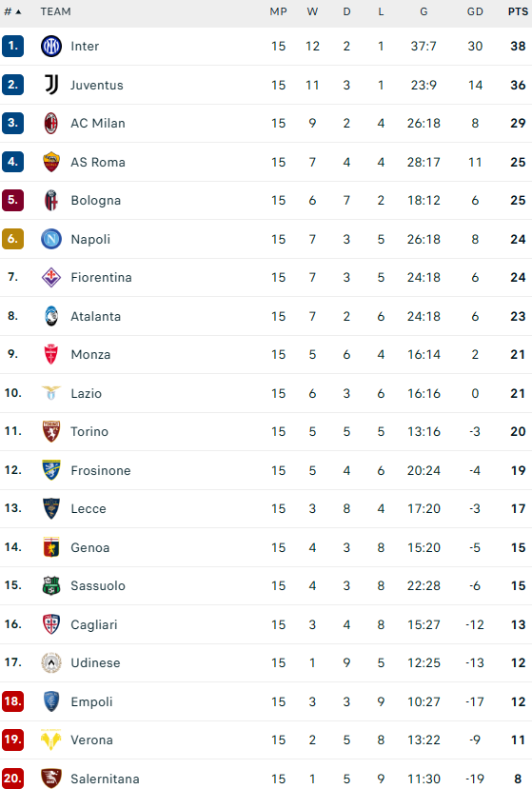
Task: Click the red 18 relegation rank badge
Action: [12, 700]
